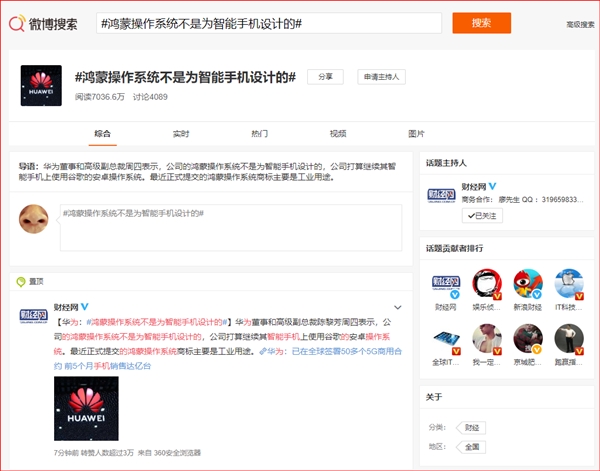600x471 pixels.
Task: Click the 全国 region tag
Action: point(471,447)
